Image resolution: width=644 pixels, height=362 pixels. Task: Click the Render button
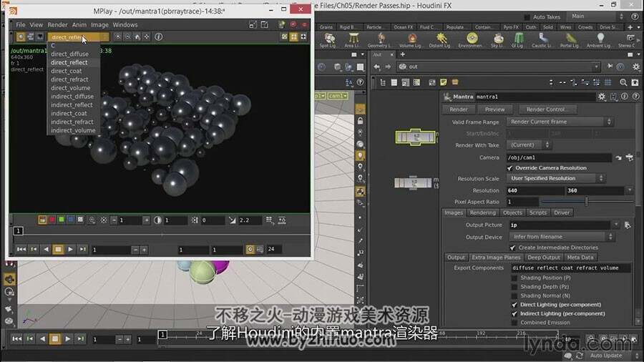pyautogui.click(x=459, y=109)
